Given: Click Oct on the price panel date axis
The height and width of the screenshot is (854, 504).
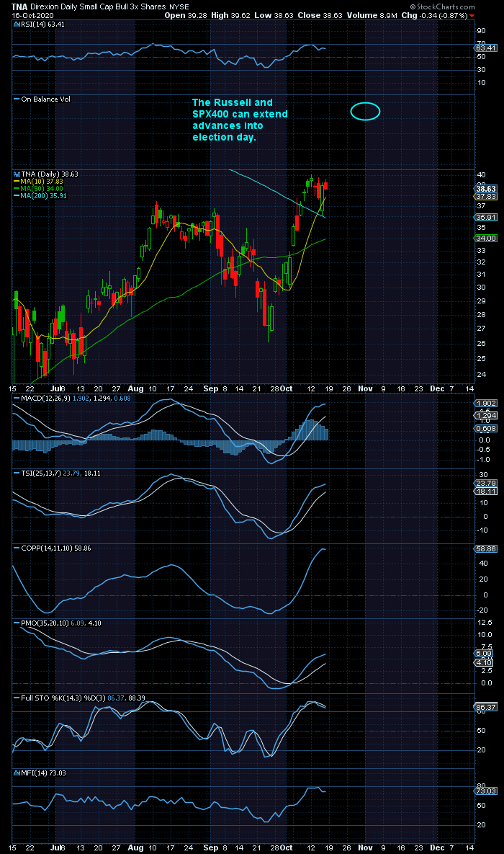Looking at the screenshot, I should (x=287, y=389).
